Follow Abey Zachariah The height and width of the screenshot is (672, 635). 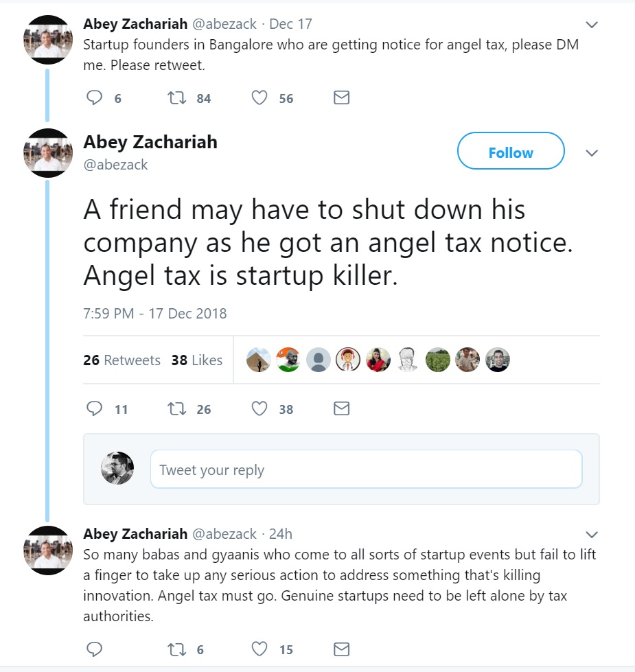(510, 152)
